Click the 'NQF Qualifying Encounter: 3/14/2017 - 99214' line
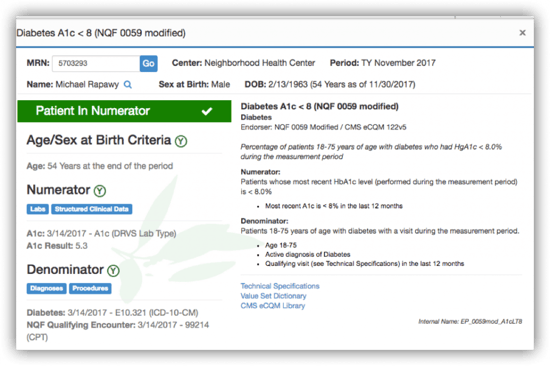 click(118, 325)
